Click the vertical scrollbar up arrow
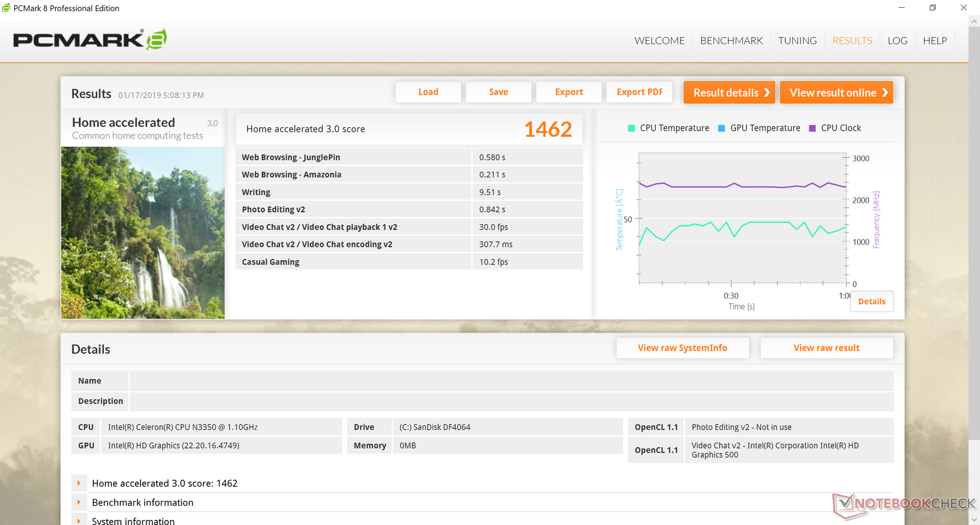 click(x=974, y=21)
